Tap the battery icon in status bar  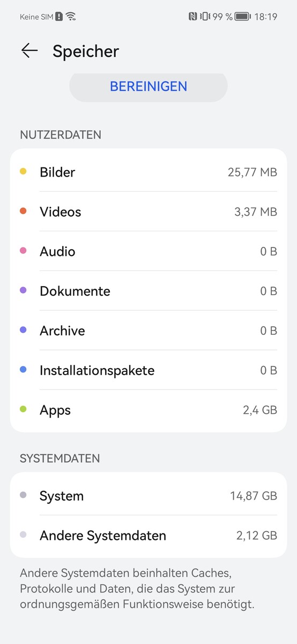243,17
